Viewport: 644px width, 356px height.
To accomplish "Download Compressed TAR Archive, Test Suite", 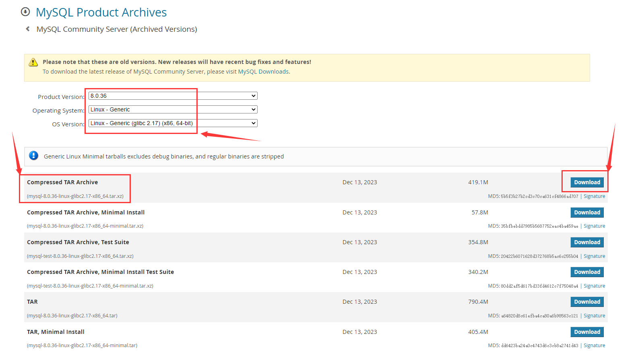I will click(587, 242).
